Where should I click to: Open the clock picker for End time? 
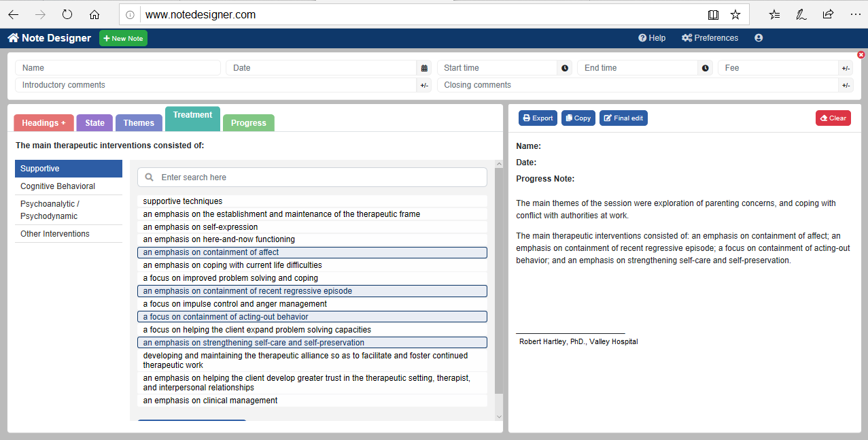click(x=705, y=68)
